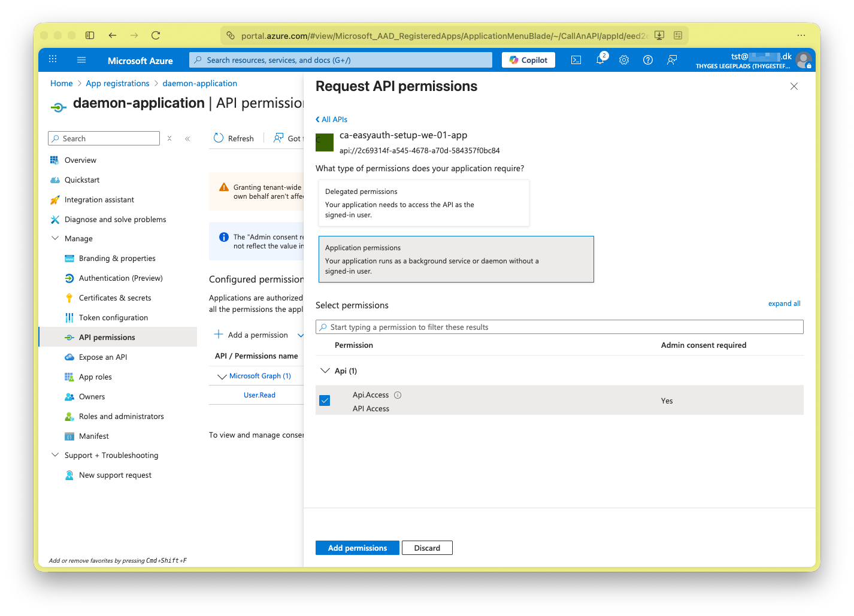Click the Permission column header
The height and width of the screenshot is (616, 854).
coord(354,345)
